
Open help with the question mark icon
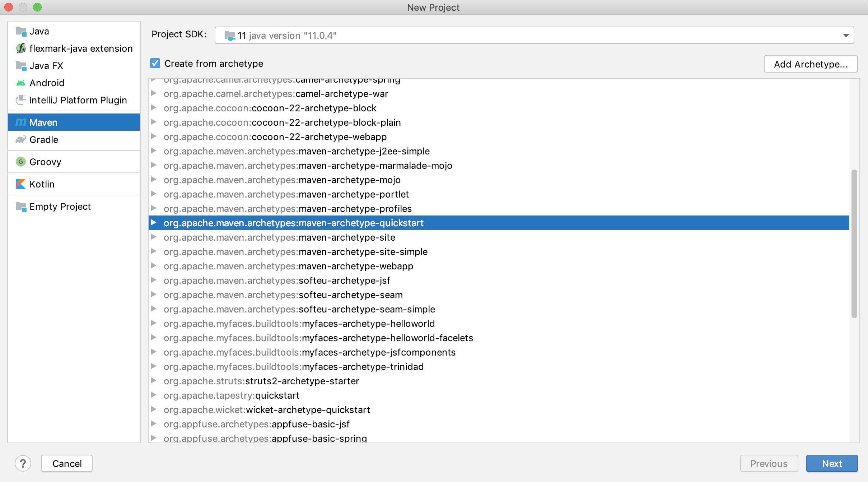pos(23,463)
